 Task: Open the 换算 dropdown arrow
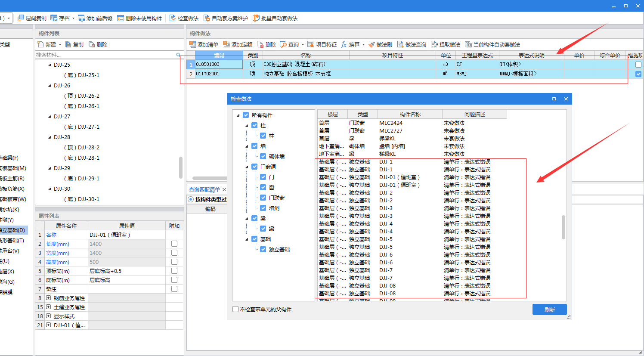[x=363, y=44]
